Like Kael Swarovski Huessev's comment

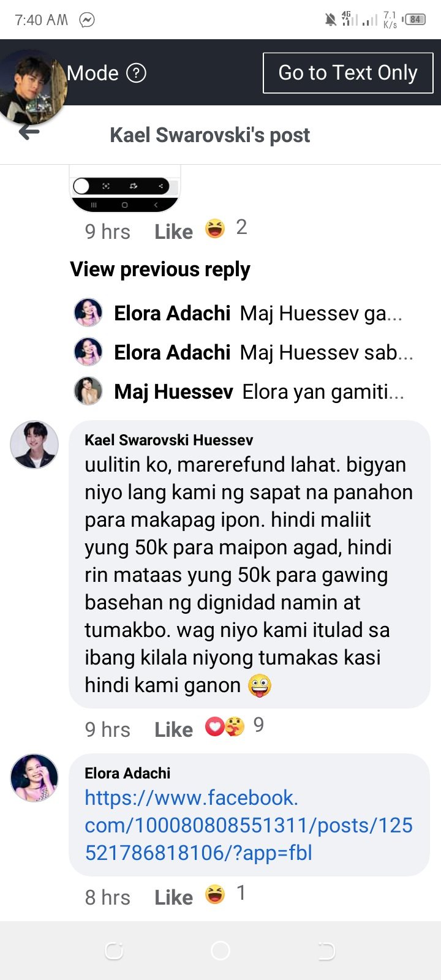point(173,729)
